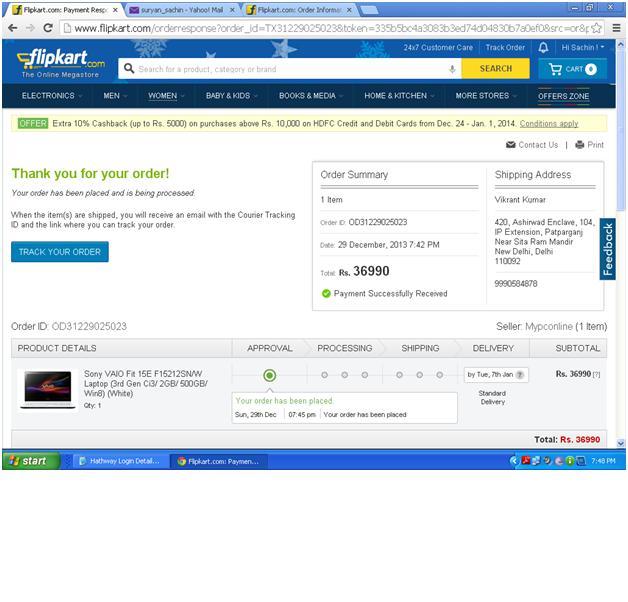The image size is (628, 602).
Task: Click page scrollbar down arrow
Action: coord(621,443)
